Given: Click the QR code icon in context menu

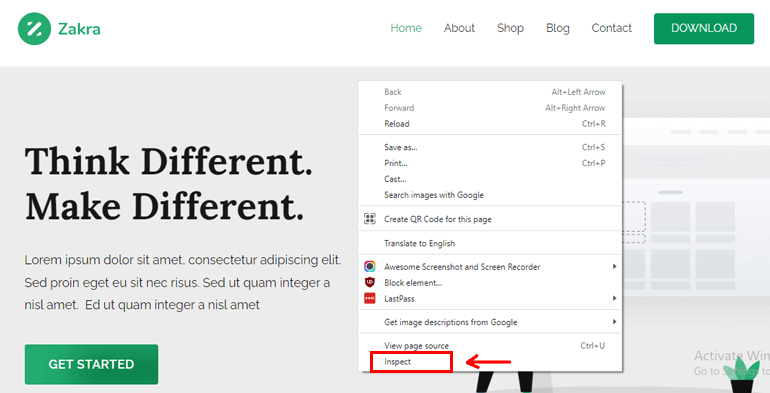Looking at the screenshot, I should point(370,219).
